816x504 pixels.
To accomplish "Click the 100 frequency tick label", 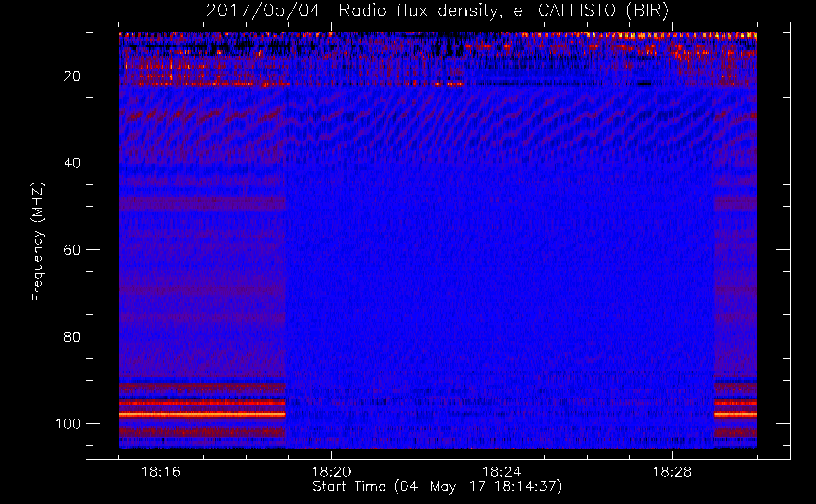I will [x=68, y=424].
